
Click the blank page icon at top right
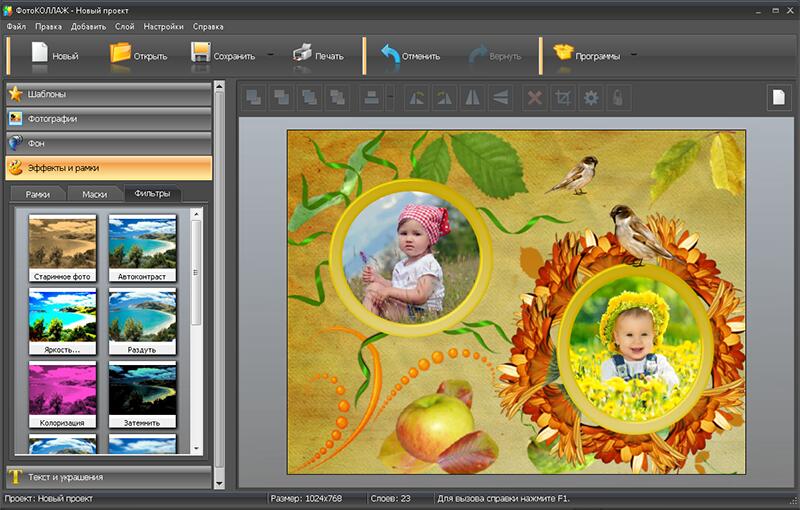click(x=778, y=97)
